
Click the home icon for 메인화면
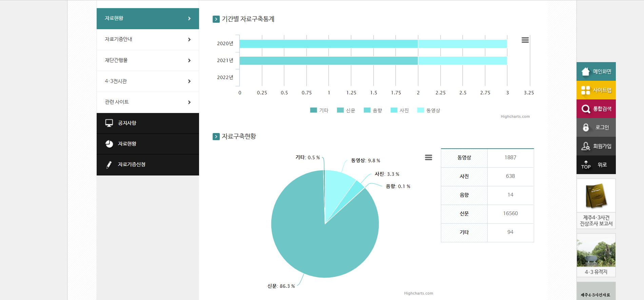tap(586, 72)
